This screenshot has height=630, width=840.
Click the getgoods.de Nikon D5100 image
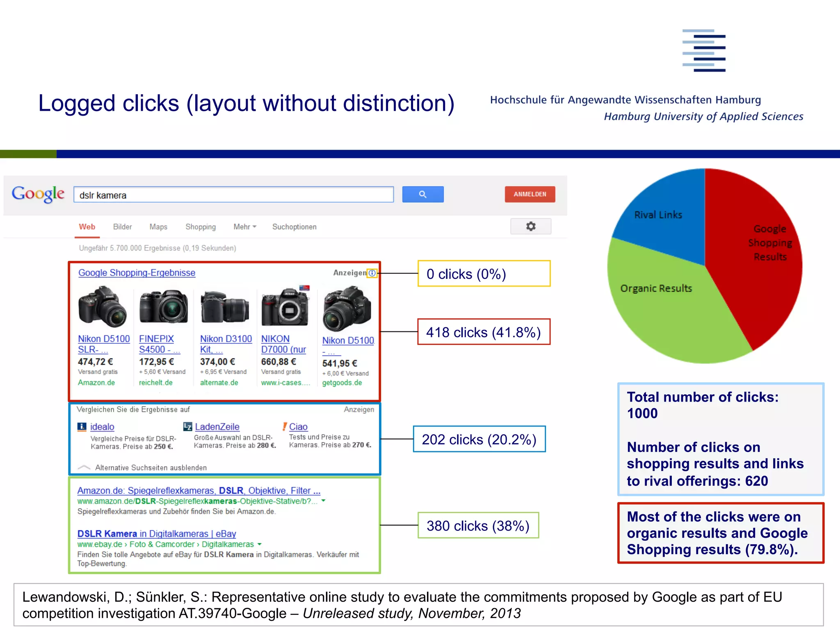[x=347, y=308]
